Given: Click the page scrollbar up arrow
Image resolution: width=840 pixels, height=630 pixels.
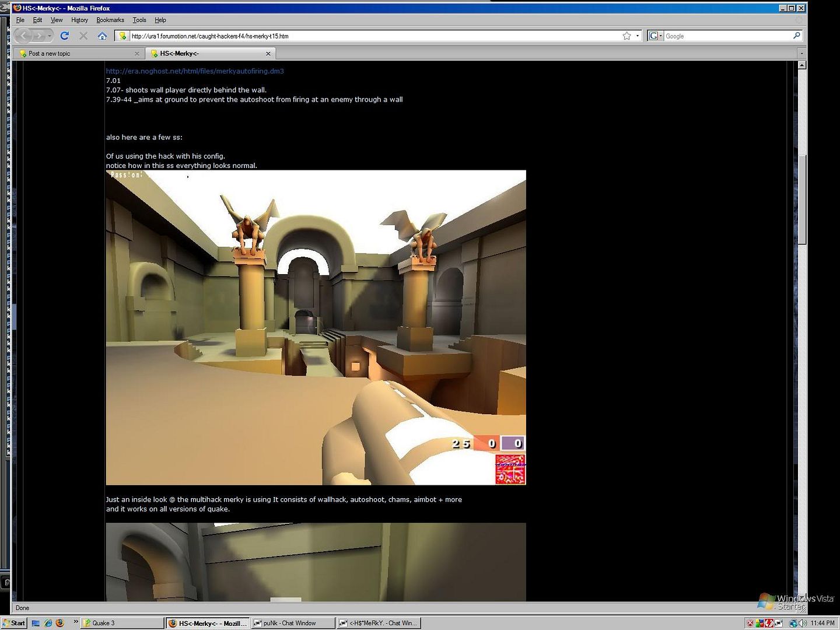Looking at the screenshot, I should tap(802, 65).
